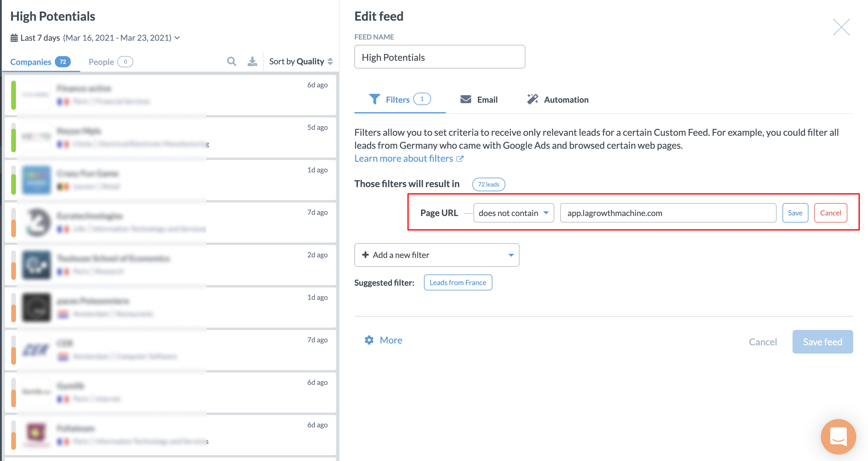
Task: Expand the Add a new filter dropdown
Action: [x=436, y=255]
